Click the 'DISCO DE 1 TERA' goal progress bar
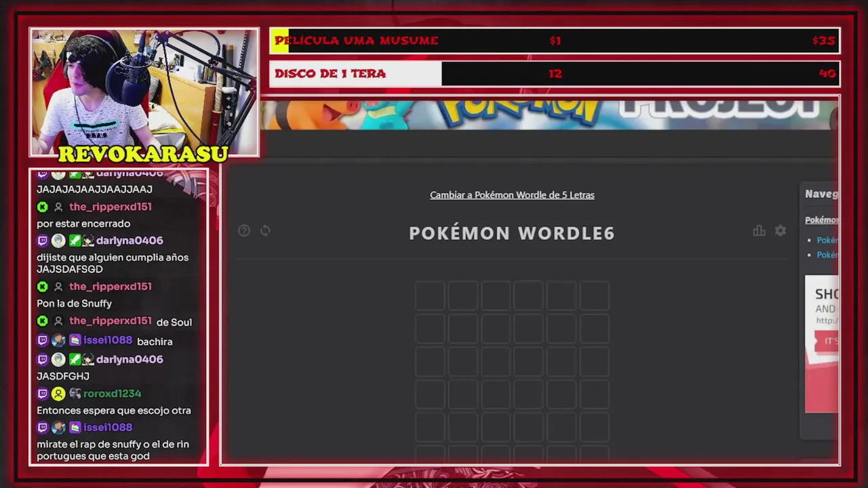 point(555,74)
